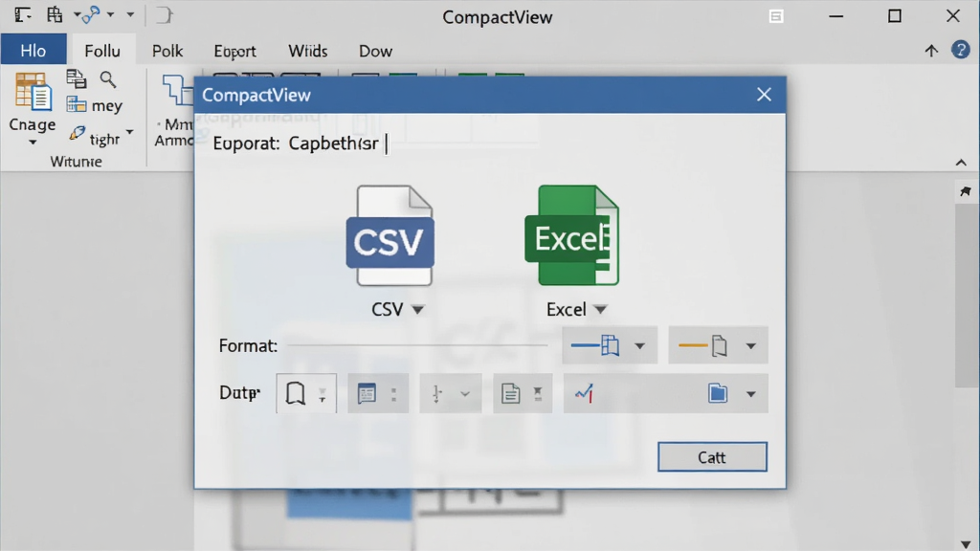The height and width of the screenshot is (551, 980).
Task: Click the redo icon in title bar
Action: [164, 15]
